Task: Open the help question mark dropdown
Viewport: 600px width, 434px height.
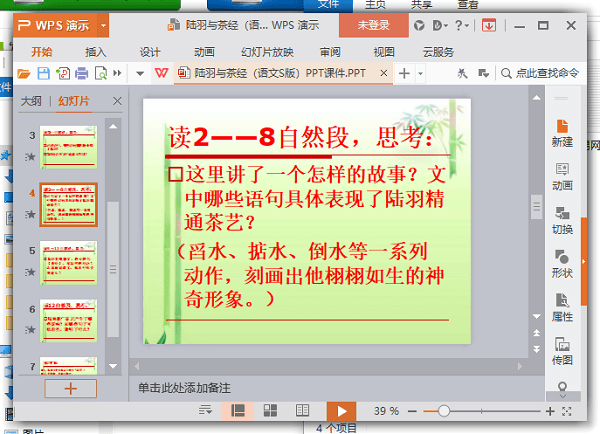Action: coord(462,26)
